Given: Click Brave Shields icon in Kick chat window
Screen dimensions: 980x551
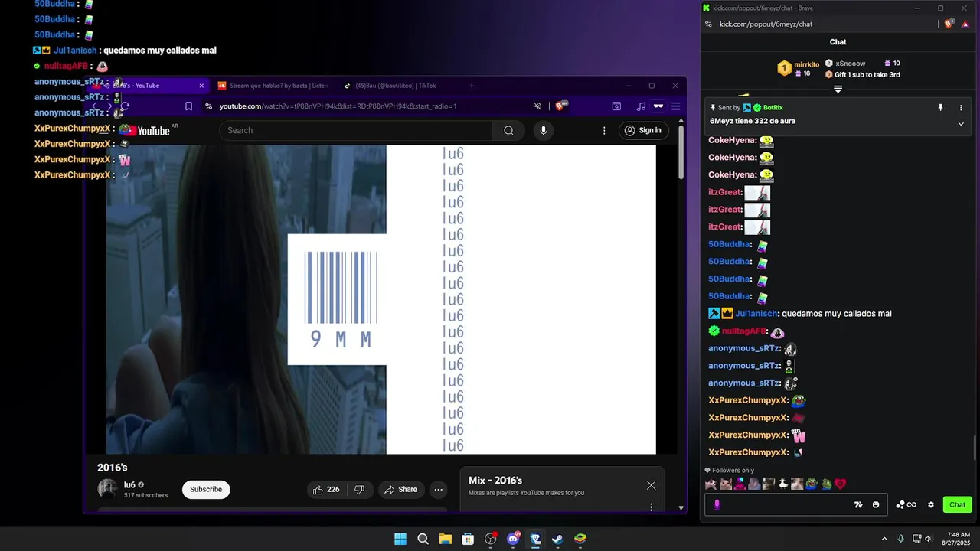Looking at the screenshot, I should pyautogui.click(x=949, y=24).
